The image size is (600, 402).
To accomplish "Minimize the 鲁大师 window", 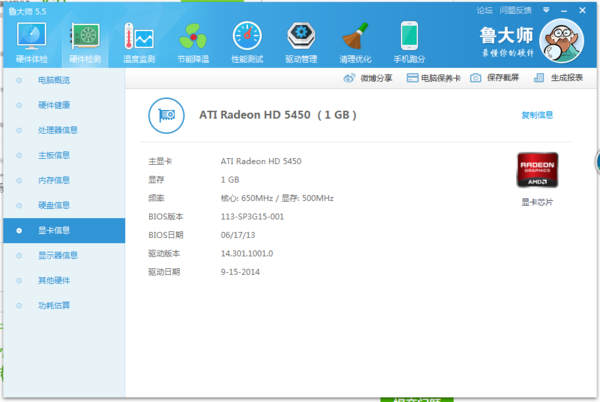I will tap(564, 11).
